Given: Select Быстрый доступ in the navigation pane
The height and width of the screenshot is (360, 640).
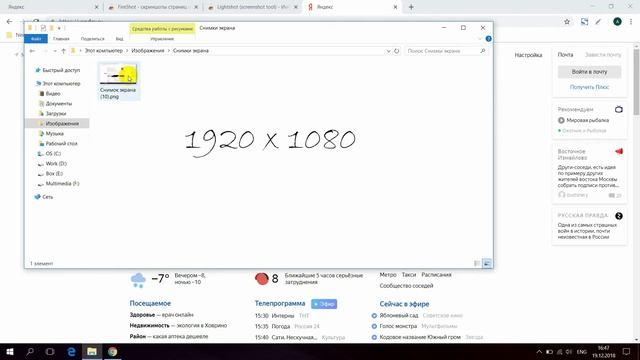Looking at the screenshot, I should (60, 70).
